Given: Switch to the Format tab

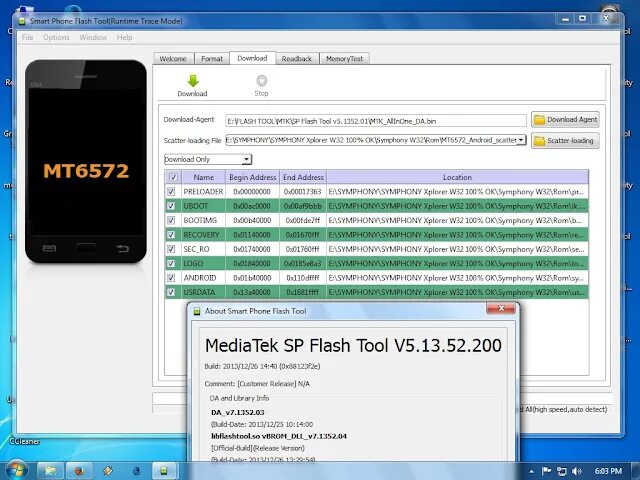Looking at the screenshot, I should 212,59.
